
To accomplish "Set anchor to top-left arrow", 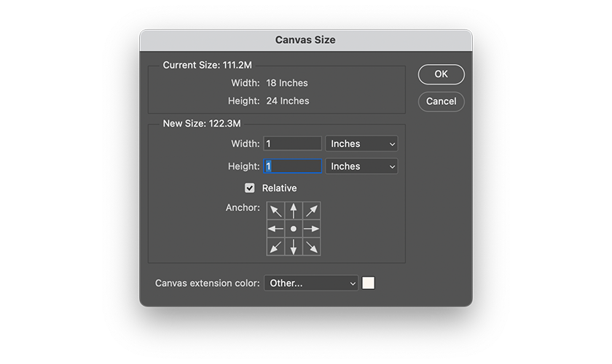I will [275, 210].
